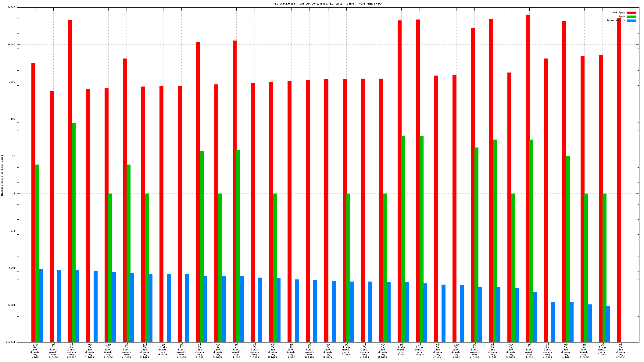Click the 100 y-axis tick label
Screen dimensions: 644x362
click(13, 119)
